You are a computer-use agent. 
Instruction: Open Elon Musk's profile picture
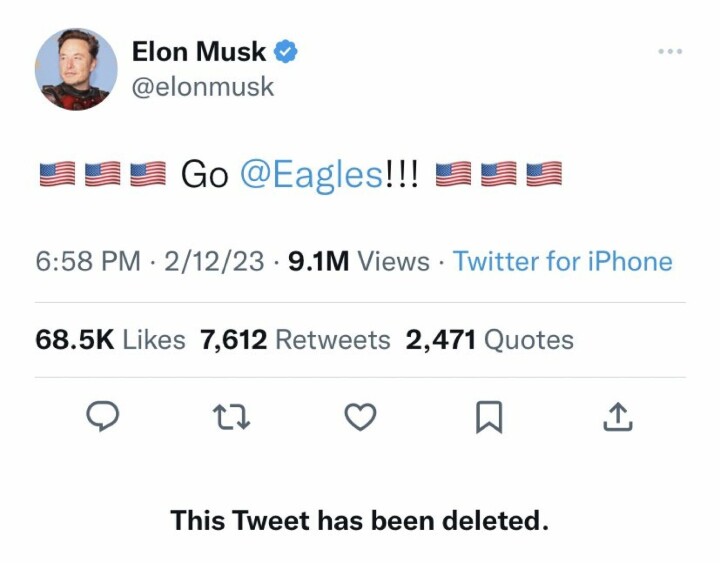point(76,69)
